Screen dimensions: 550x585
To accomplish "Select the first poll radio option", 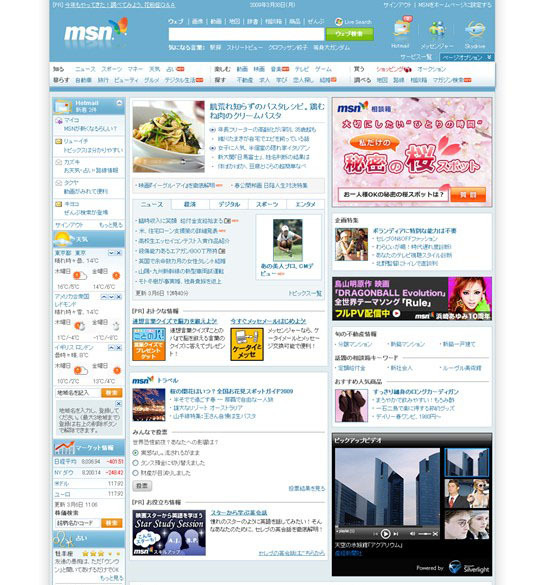I will pyautogui.click(x=136, y=453).
